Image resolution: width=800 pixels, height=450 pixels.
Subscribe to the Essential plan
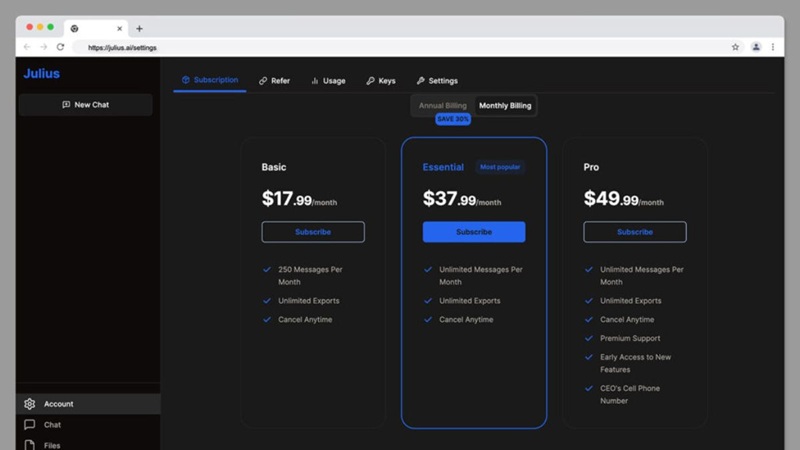(x=474, y=232)
